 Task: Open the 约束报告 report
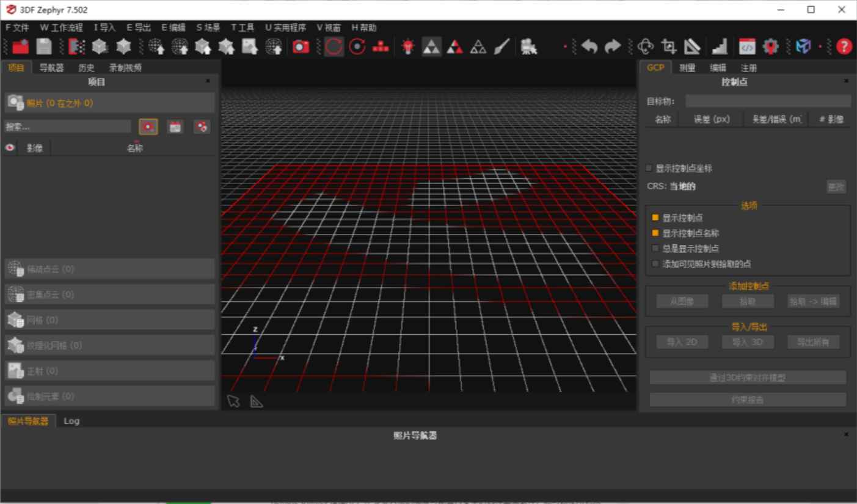(748, 399)
